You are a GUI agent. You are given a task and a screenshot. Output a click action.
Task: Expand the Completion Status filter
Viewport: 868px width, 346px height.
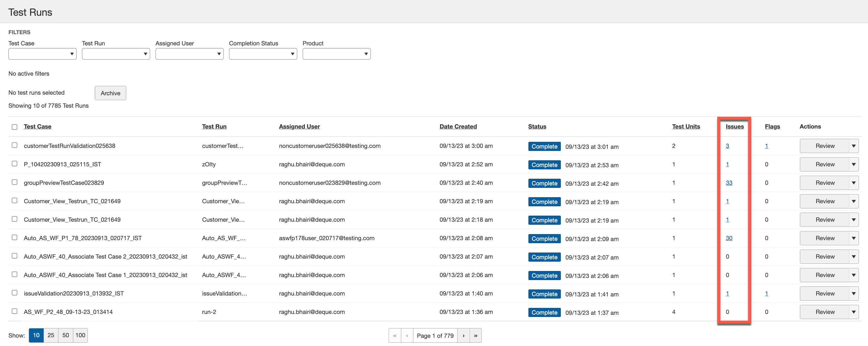click(263, 54)
